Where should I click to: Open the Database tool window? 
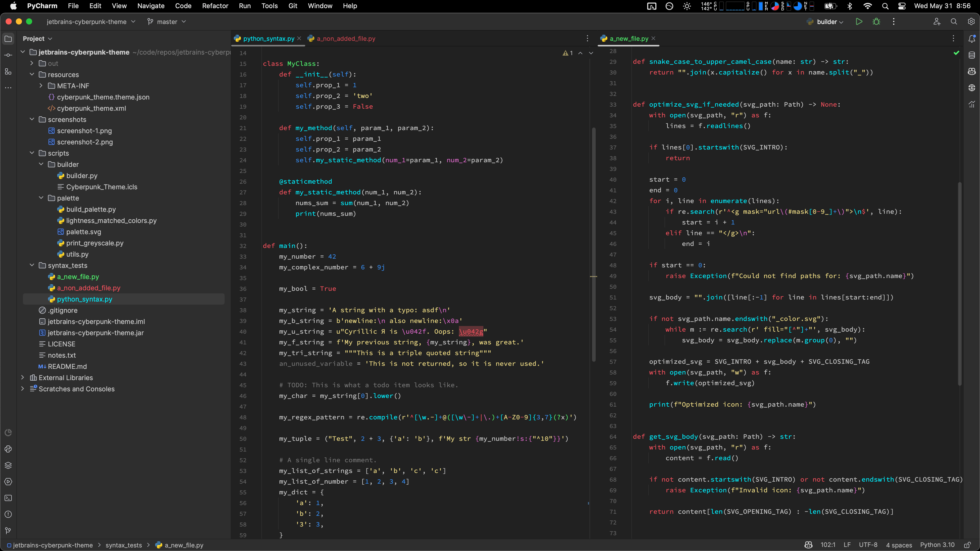(x=972, y=55)
